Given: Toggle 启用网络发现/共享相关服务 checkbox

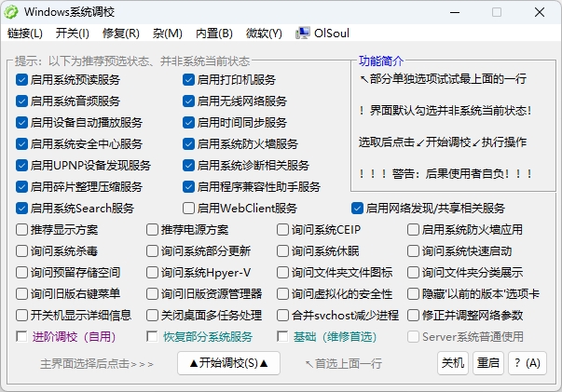Looking at the screenshot, I should tap(357, 209).
